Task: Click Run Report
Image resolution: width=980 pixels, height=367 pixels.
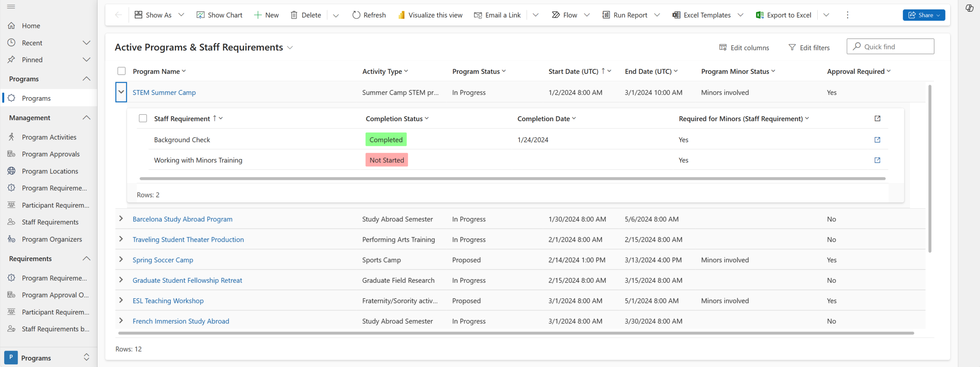Action: pyautogui.click(x=625, y=15)
